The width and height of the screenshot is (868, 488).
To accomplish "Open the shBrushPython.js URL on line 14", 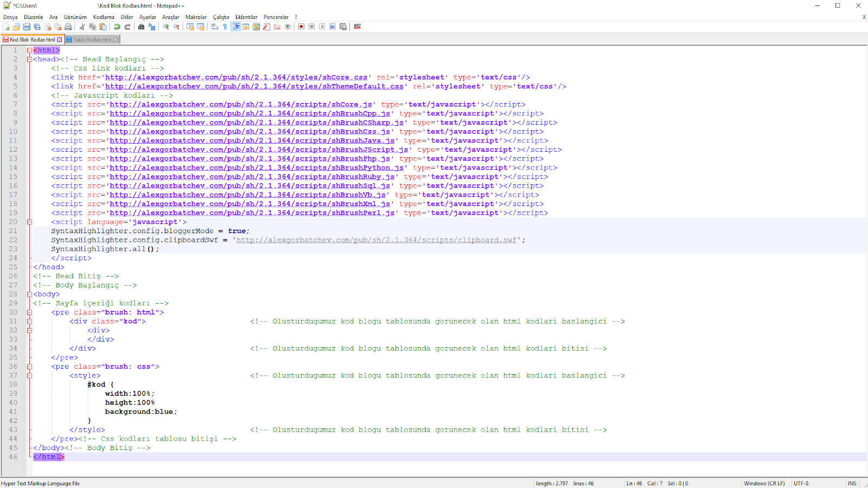I will [257, 168].
